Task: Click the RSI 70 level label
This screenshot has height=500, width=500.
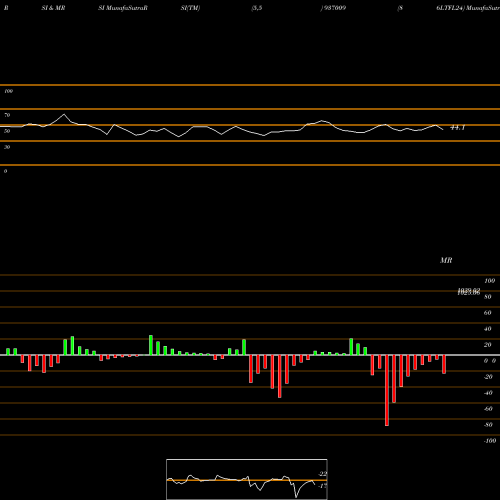Action: coord(7,115)
